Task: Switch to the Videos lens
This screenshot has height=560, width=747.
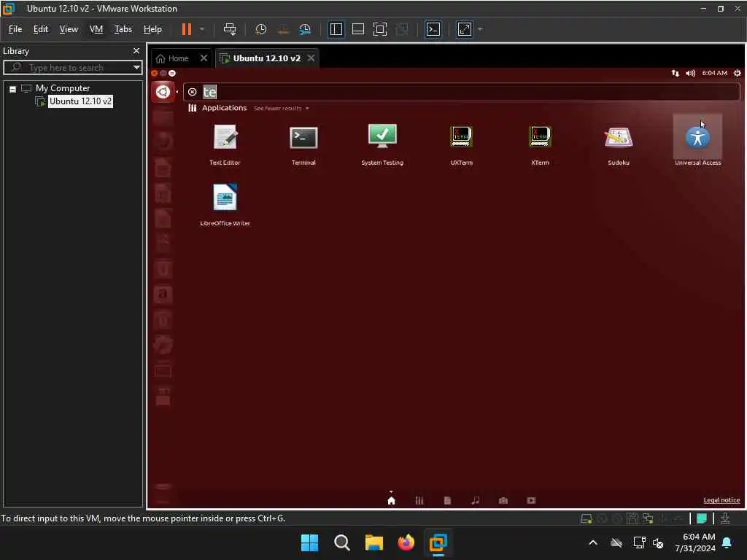Action: 531,500
